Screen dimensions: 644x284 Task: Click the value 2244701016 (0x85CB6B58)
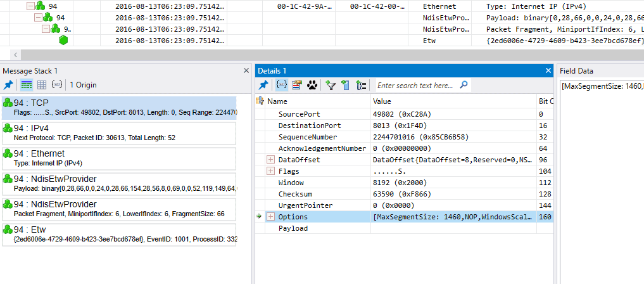[421, 137]
